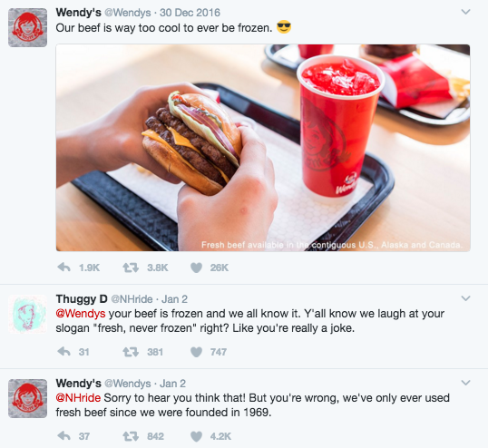Retweet Wendy's 30 Dec 2016 tweet
This screenshot has height=448, width=488.
(131, 268)
